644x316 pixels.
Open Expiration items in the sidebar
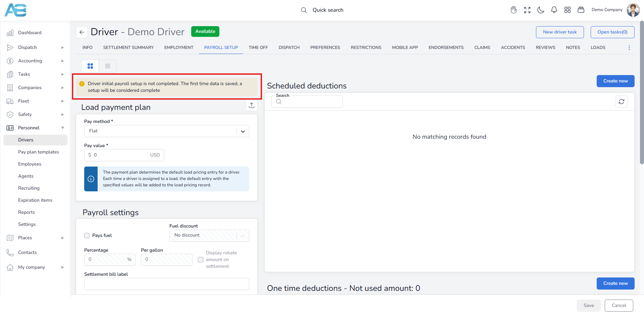click(35, 200)
